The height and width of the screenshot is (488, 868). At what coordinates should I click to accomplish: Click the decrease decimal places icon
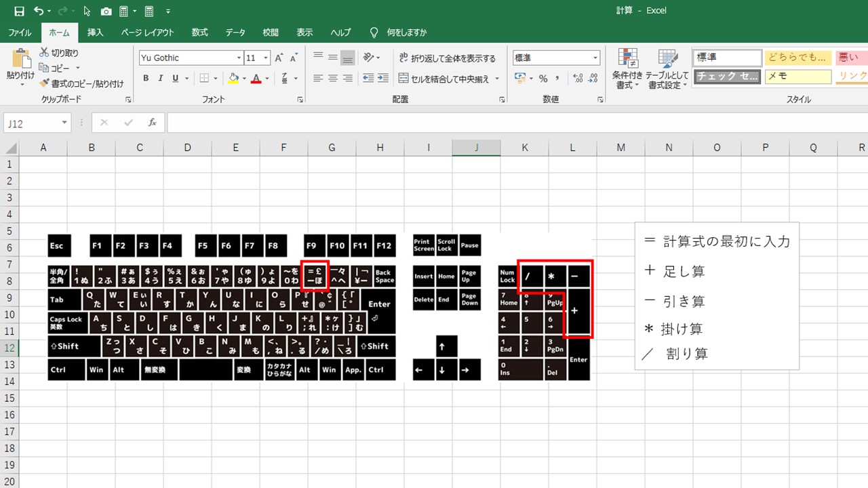coord(593,79)
